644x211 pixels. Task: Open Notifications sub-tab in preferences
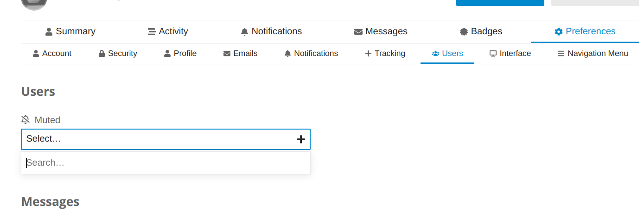[x=311, y=54]
